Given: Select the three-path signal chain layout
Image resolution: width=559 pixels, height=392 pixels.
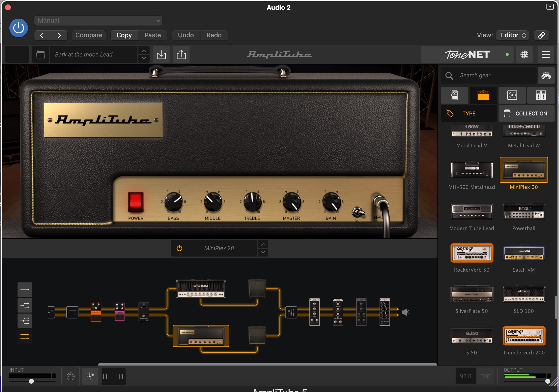Looking at the screenshot, I should (25, 321).
